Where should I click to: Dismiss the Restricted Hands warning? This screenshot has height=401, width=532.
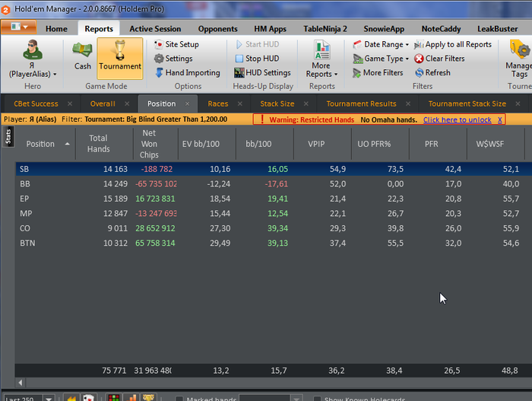click(500, 119)
